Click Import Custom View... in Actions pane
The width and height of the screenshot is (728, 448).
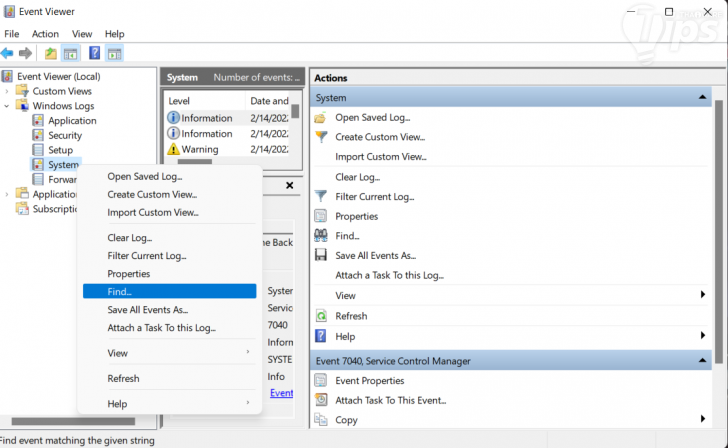(381, 157)
